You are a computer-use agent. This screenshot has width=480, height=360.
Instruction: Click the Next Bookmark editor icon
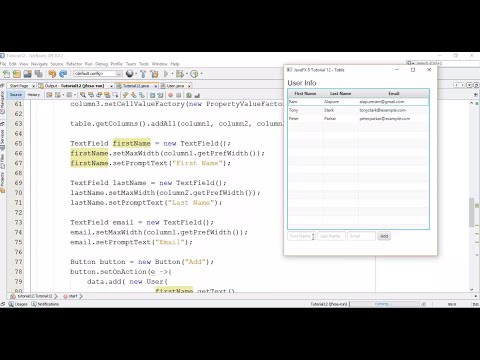(x=133, y=95)
